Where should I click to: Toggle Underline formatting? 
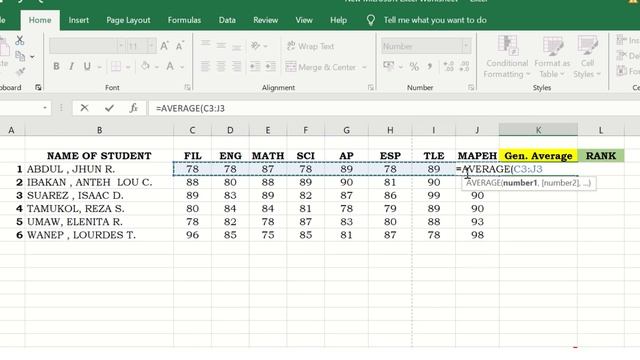[87, 67]
